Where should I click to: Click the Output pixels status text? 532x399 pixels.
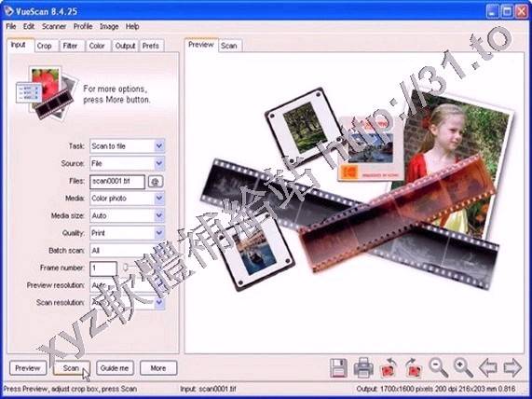click(x=436, y=389)
